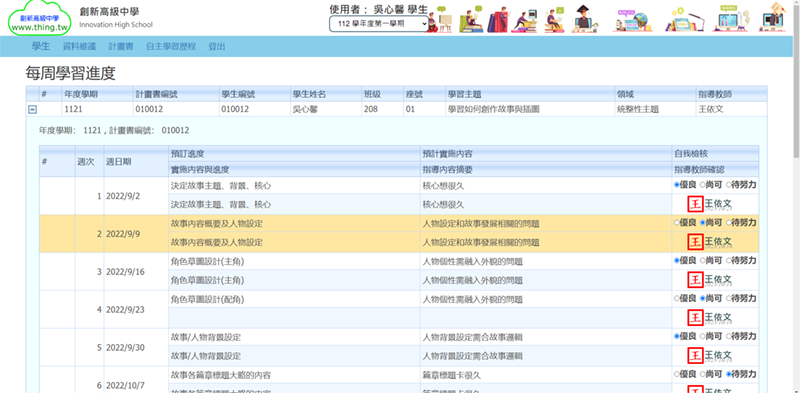
Task: Select 尚可 for week 2 故事內容概要及人物設定
Action: click(702, 223)
